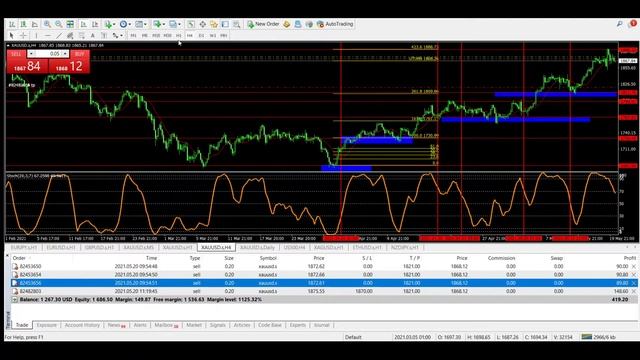Click the 0.05 volume input field
The width and height of the screenshot is (640, 360).
click(48, 53)
